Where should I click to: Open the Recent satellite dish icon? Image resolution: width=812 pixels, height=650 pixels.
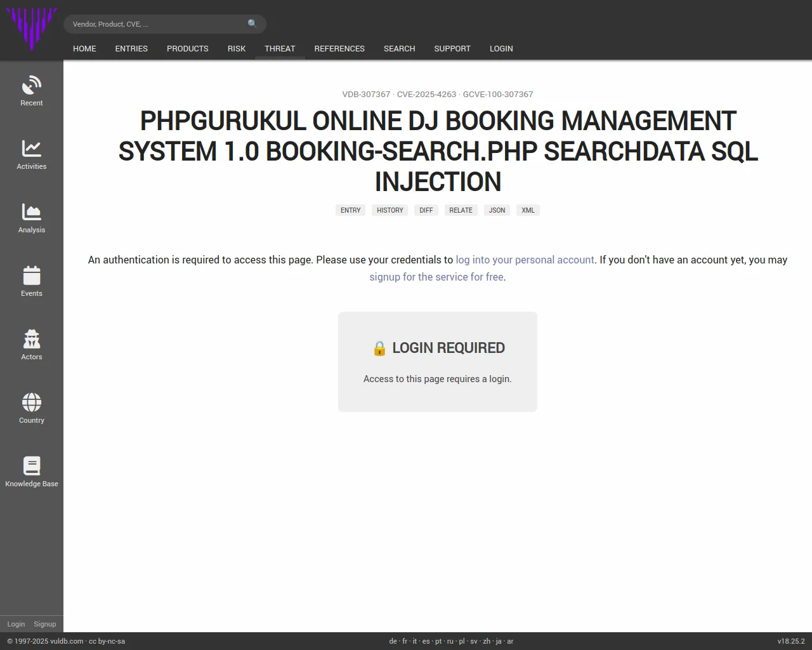32,85
